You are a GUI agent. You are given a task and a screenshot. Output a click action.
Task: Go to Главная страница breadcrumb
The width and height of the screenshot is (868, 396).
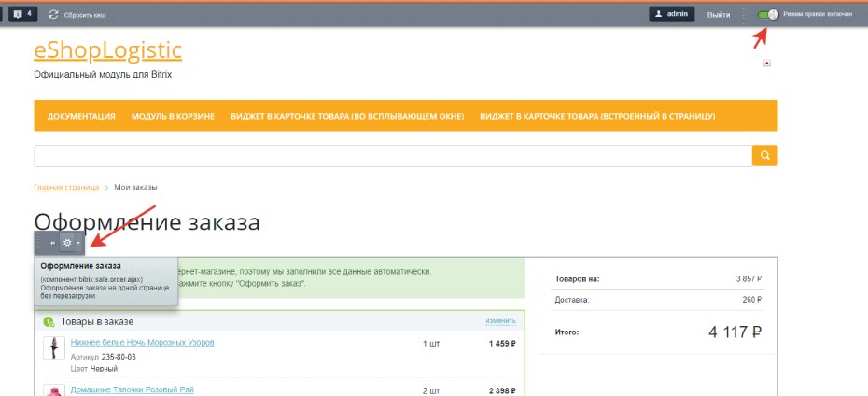click(x=66, y=187)
